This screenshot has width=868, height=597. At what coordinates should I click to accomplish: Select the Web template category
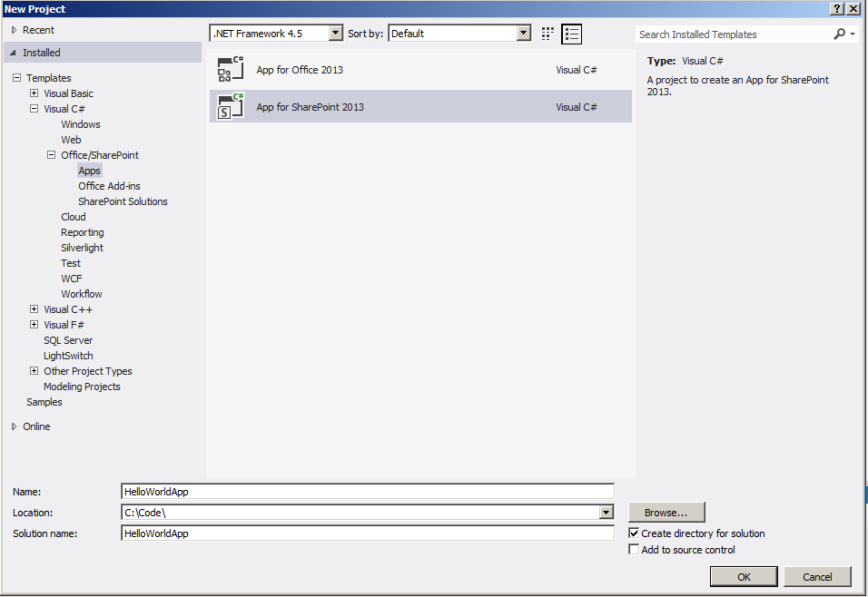click(x=71, y=140)
